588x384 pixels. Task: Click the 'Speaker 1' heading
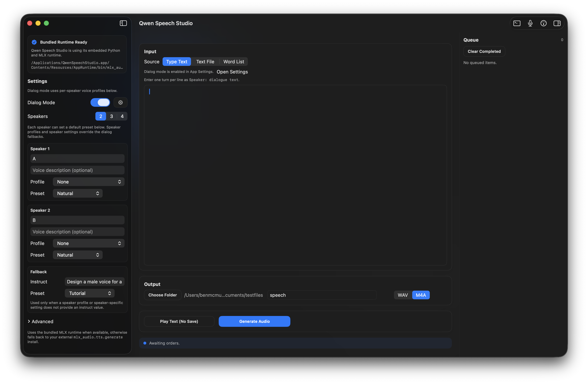40,149
